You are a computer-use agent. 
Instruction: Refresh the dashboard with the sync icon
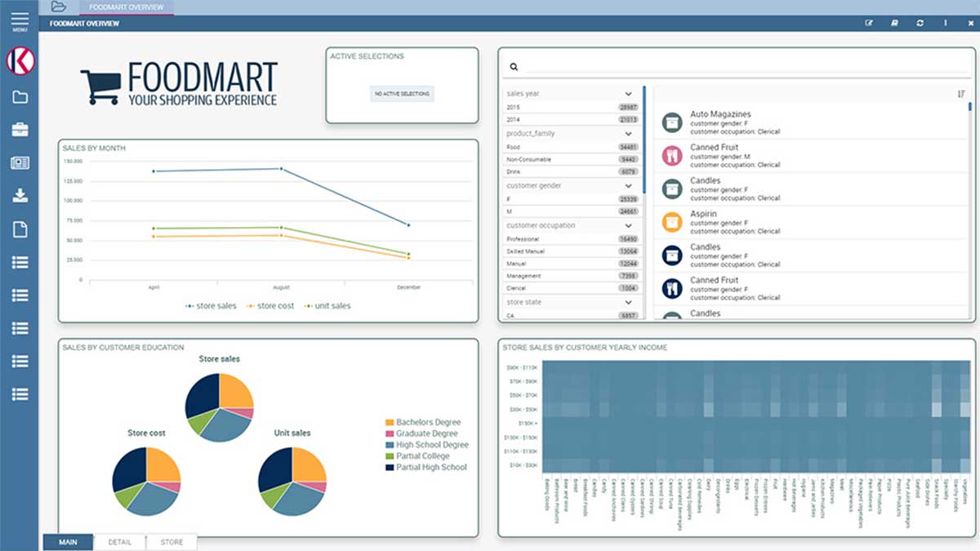coord(920,24)
